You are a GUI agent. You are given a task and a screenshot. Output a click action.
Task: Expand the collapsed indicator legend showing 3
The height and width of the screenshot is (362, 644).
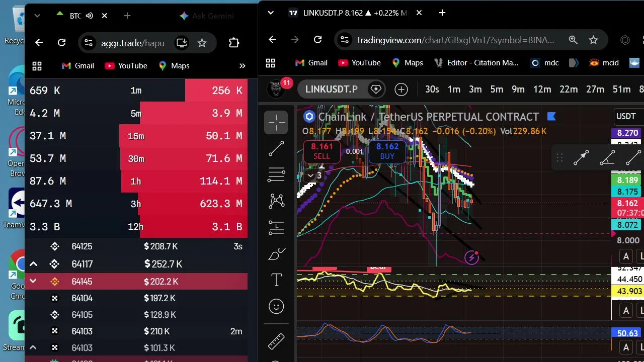tap(314, 175)
